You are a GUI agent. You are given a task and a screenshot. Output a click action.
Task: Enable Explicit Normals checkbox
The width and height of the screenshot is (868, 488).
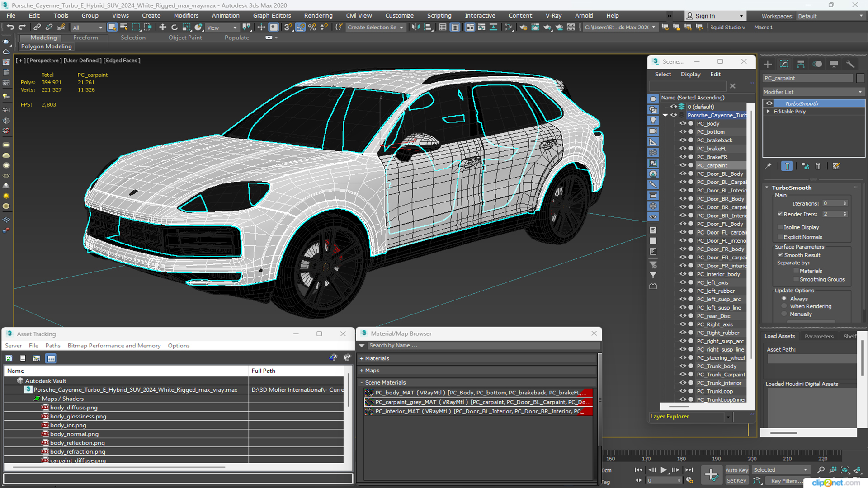point(780,237)
